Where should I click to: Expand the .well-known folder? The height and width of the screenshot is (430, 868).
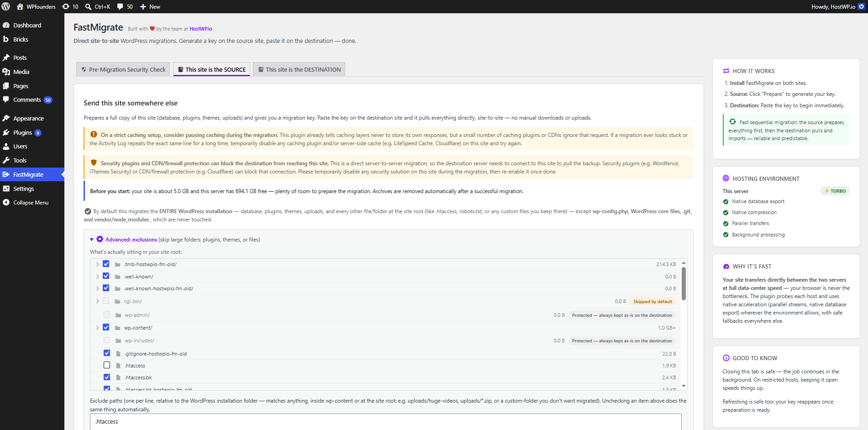(x=97, y=277)
